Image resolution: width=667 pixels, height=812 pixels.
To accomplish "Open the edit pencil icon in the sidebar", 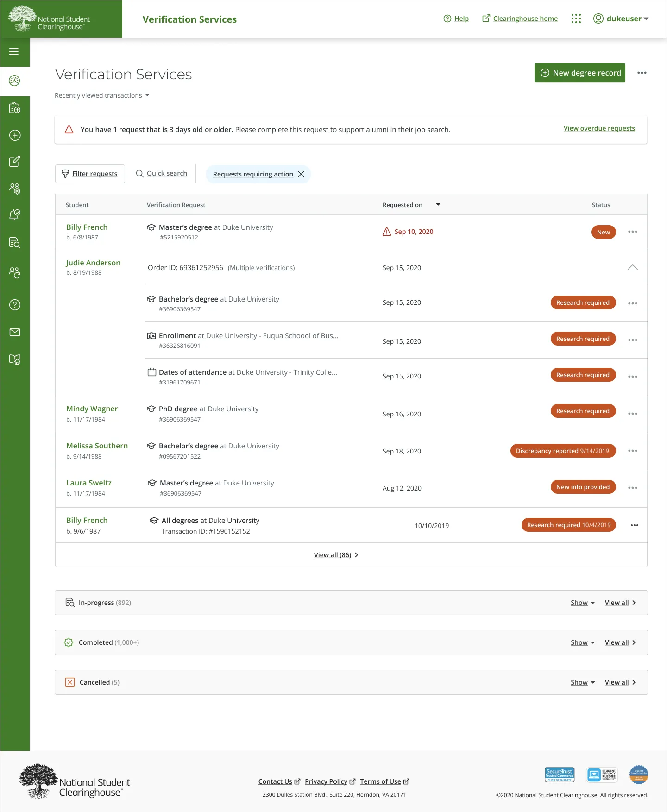I will click(x=15, y=161).
